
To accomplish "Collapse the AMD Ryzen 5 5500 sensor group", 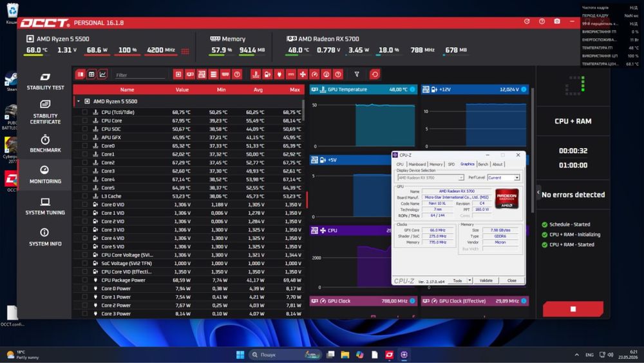I will (79, 101).
